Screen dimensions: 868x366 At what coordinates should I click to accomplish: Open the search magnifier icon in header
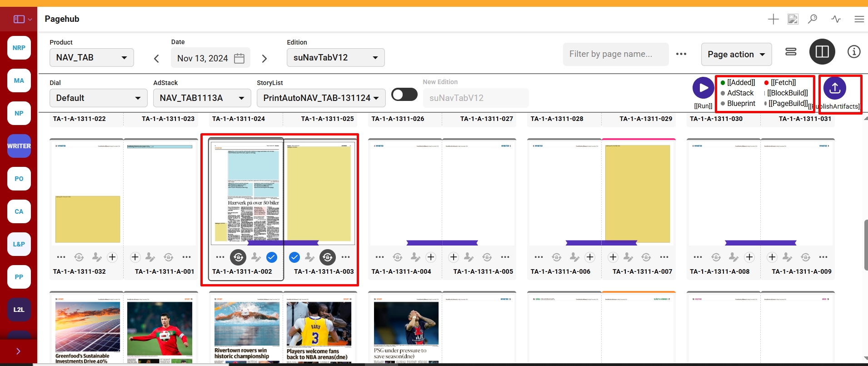(x=813, y=19)
